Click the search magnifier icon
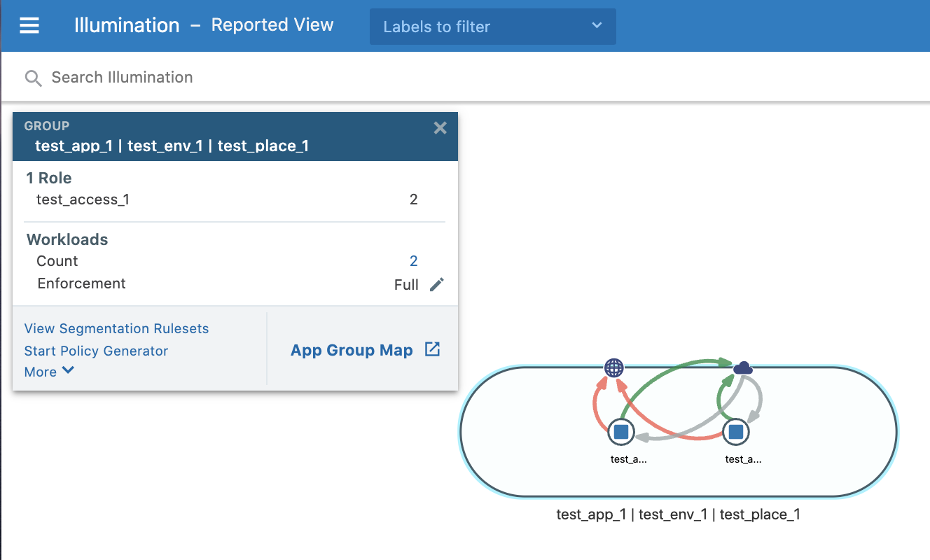Image resolution: width=930 pixels, height=560 pixels. pyautogui.click(x=33, y=78)
